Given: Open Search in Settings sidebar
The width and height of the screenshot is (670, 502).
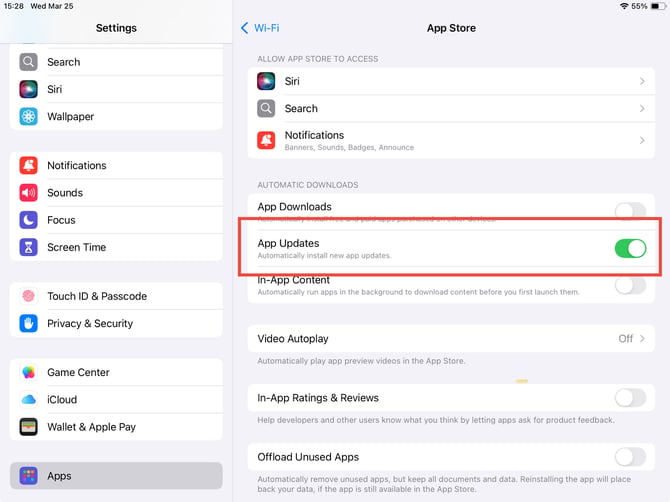Looking at the screenshot, I should click(116, 62).
